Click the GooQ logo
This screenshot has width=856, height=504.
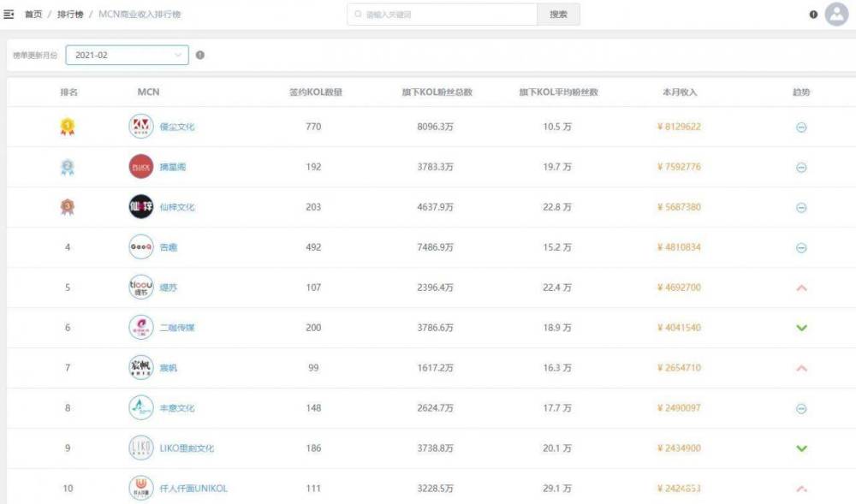141,247
